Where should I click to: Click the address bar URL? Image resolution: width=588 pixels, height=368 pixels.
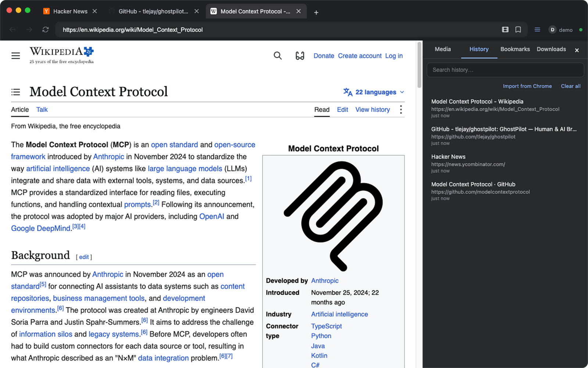(133, 30)
